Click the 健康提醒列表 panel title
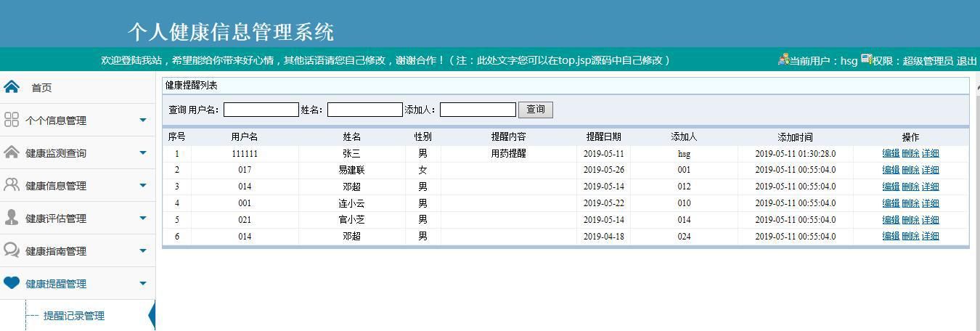The width and height of the screenshot is (980, 331). pos(192,86)
